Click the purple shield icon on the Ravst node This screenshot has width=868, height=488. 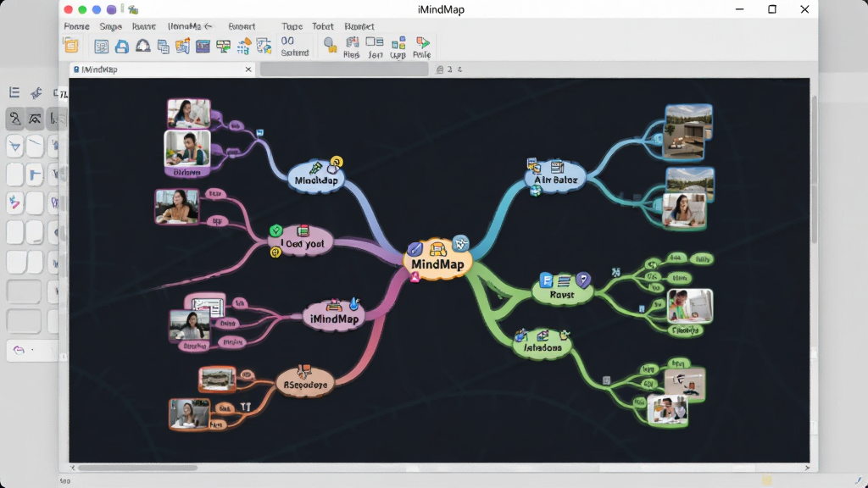click(x=583, y=280)
